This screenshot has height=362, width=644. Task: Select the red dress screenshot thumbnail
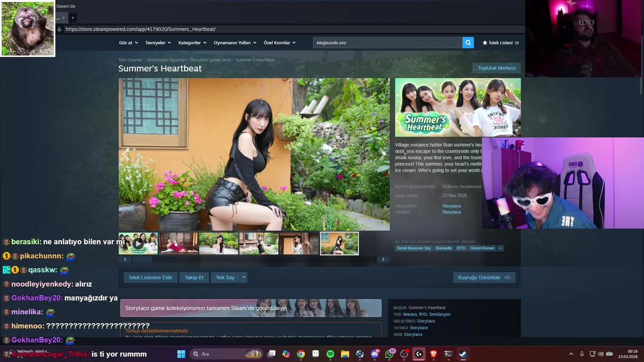(178, 243)
